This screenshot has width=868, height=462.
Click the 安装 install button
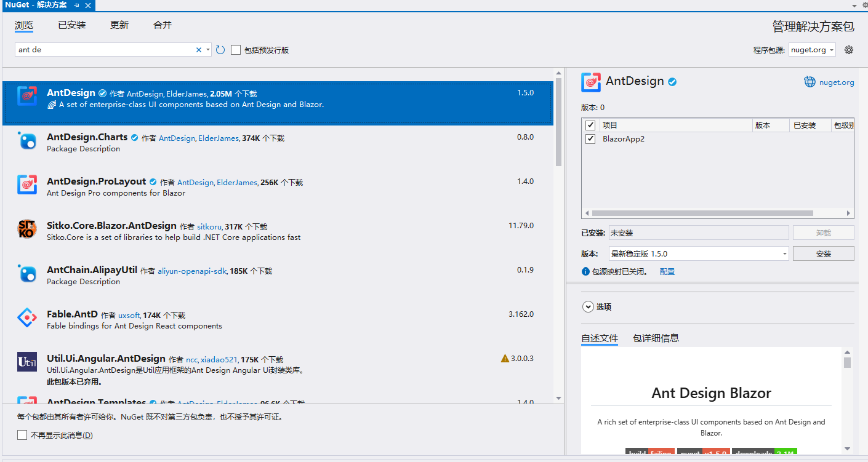point(823,253)
